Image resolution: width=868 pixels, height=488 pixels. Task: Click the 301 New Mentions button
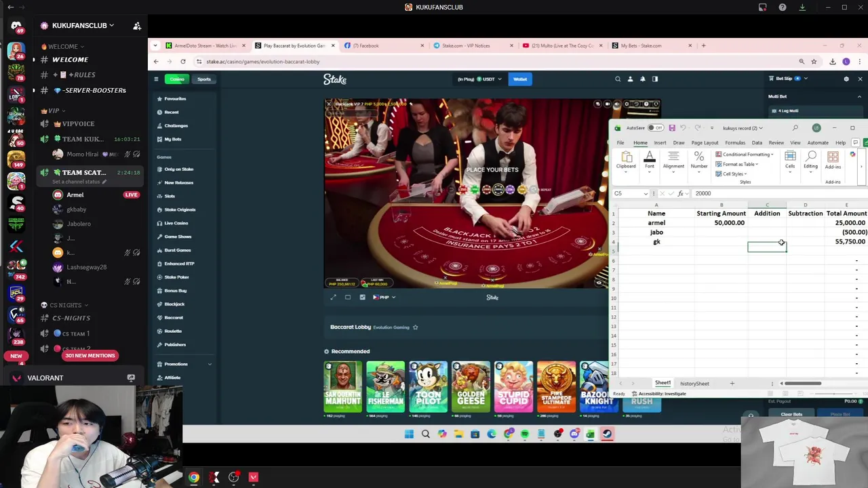90,355
